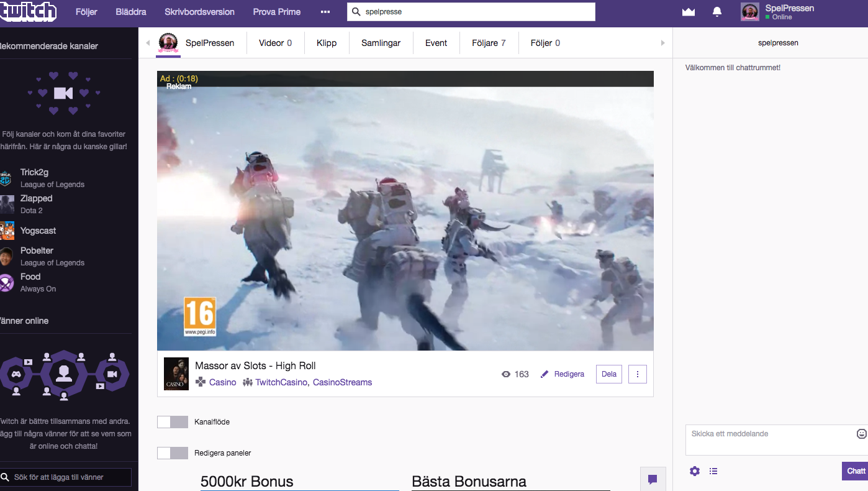This screenshot has width=868, height=491.
Task: Go to Följer in top navigation
Action: coord(86,12)
